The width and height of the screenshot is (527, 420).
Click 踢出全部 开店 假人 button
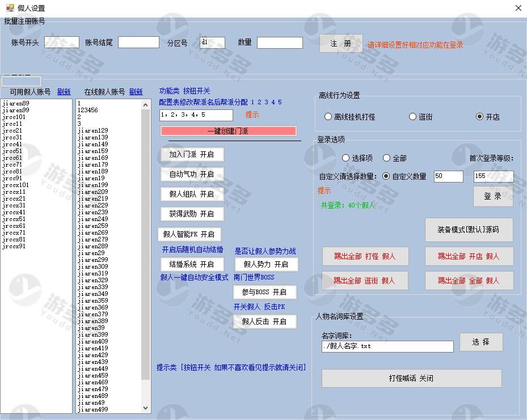(x=469, y=256)
